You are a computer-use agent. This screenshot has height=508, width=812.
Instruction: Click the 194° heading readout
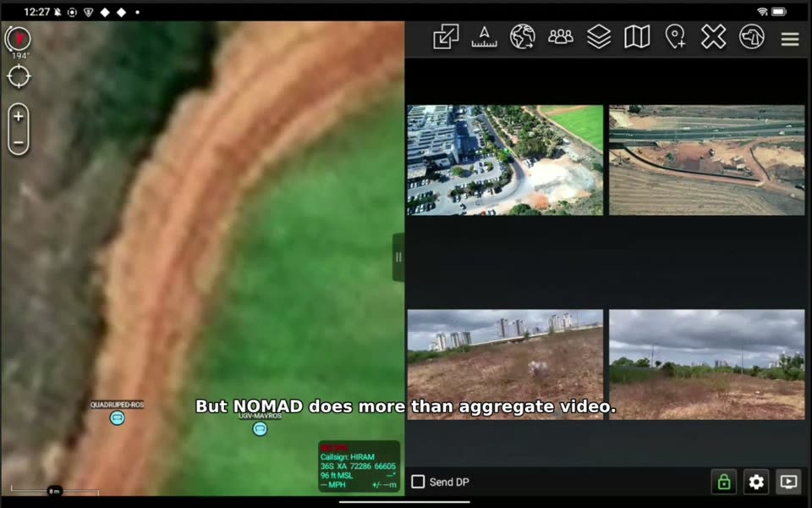point(20,56)
